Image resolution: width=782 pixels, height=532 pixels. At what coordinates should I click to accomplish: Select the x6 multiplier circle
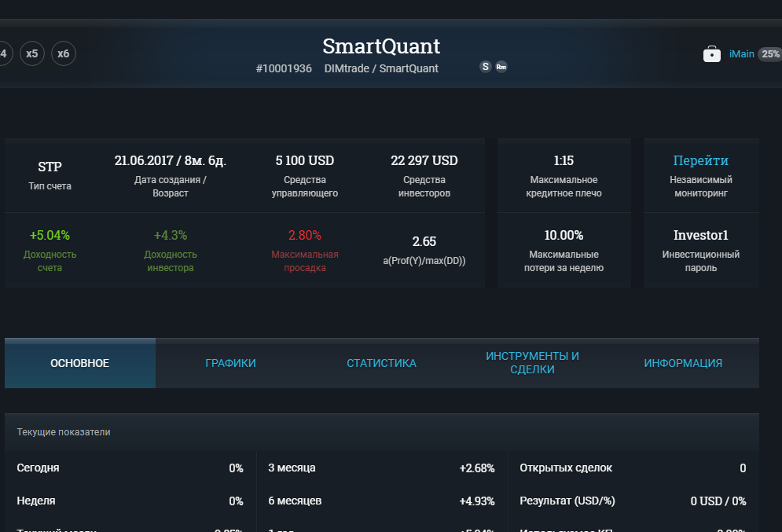tap(64, 53)
